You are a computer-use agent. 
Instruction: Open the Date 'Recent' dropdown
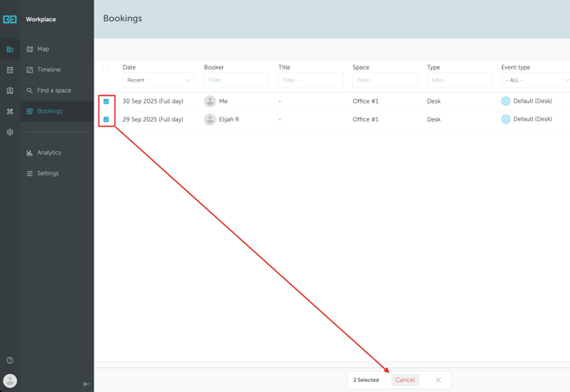[x=158, y=80]
